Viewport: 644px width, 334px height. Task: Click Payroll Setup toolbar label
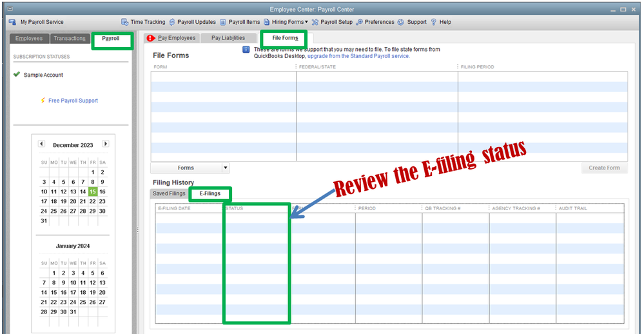[x=337, y=22]
